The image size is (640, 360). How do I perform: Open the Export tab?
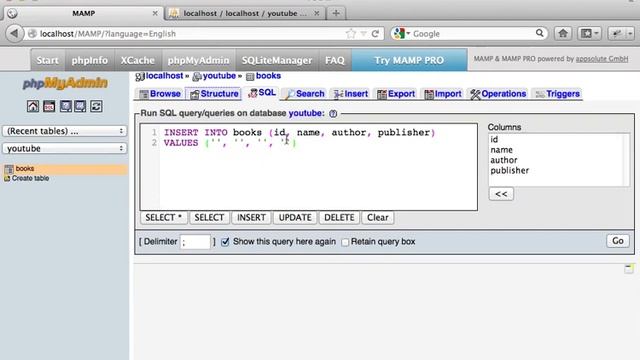(x=396, y=94)
